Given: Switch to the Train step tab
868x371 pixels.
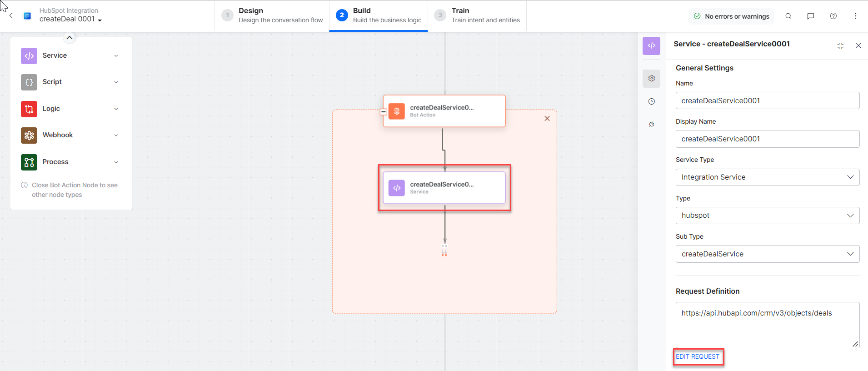Looking at the screenshot, I should pyautogui.click(x=477, y=15).
